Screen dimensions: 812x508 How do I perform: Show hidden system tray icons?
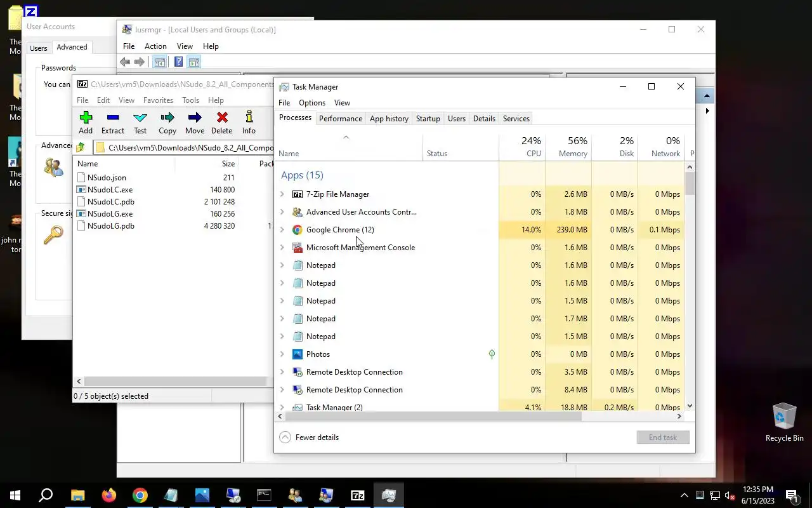(684, 495)
